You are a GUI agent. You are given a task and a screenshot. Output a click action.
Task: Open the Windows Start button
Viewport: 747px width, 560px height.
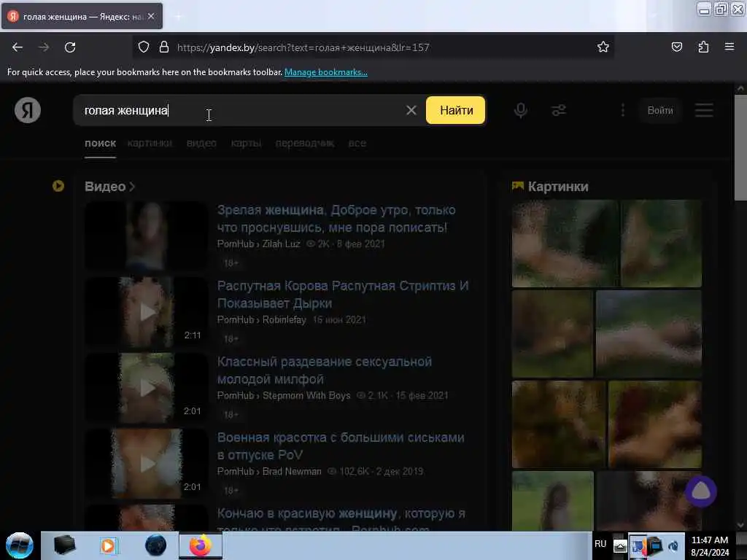[19, 545]
